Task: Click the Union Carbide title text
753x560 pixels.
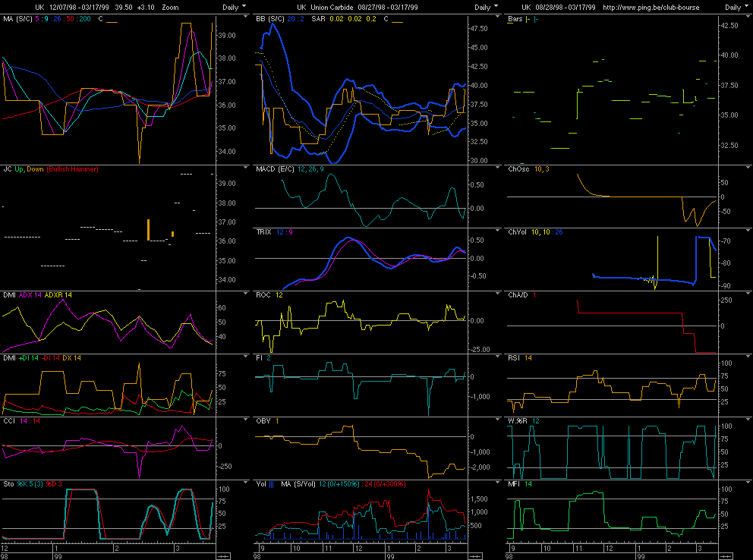Action: 332,7
